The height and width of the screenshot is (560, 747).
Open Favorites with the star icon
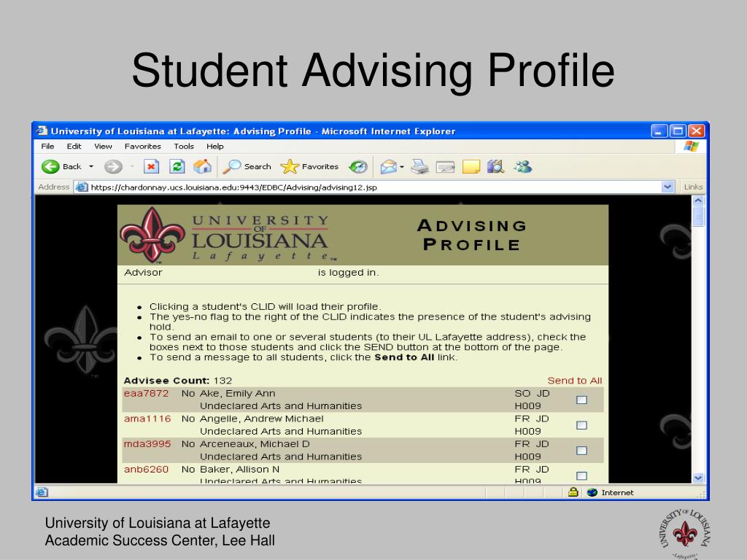tap(289, 167)
